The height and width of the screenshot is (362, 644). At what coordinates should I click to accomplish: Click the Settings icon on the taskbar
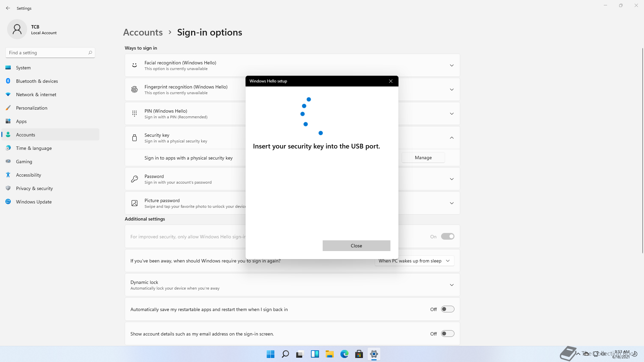pyautogui.click(x=374, y=354)
